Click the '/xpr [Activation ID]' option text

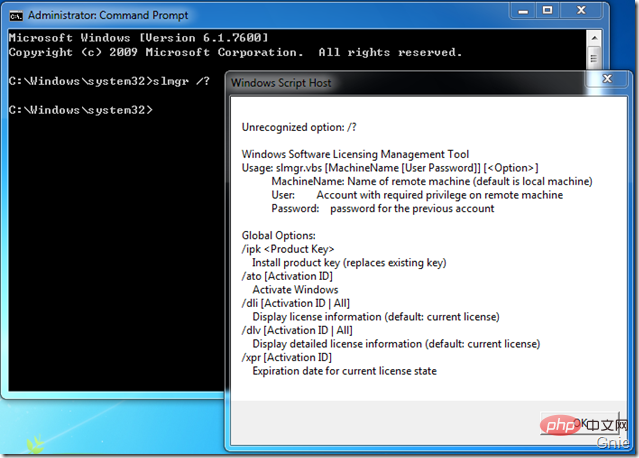[286, 357]
